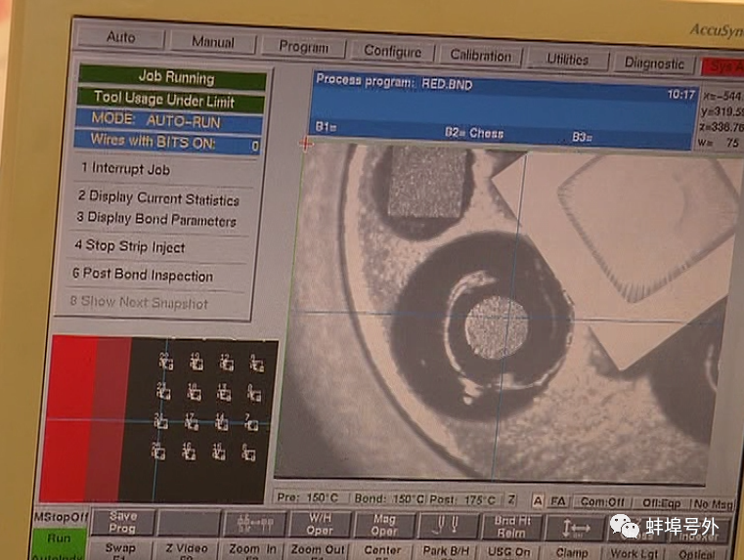Go to the Configure tab
The height and width of the screenshot is (560, 744).
(x=392, y=52)
